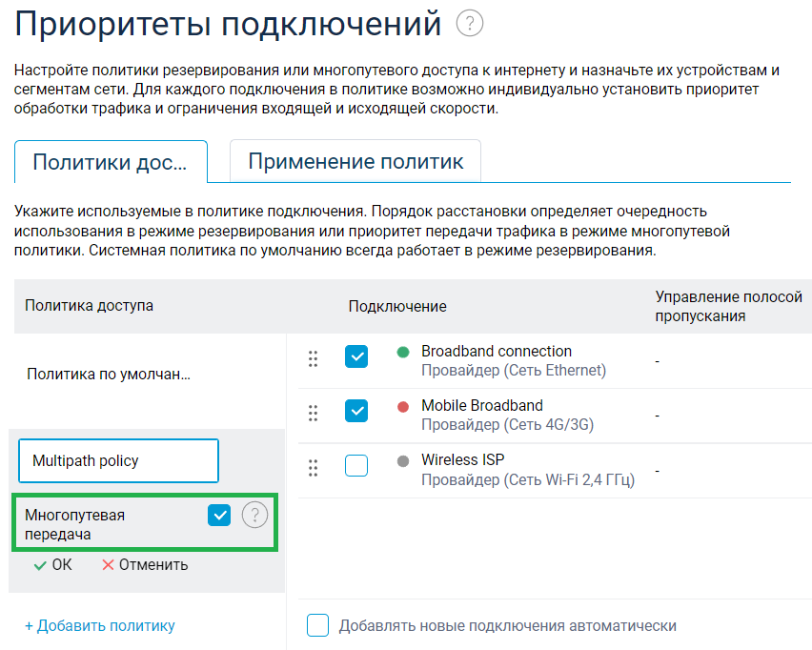Click the Multipath policy name field

tap(118, 461)
